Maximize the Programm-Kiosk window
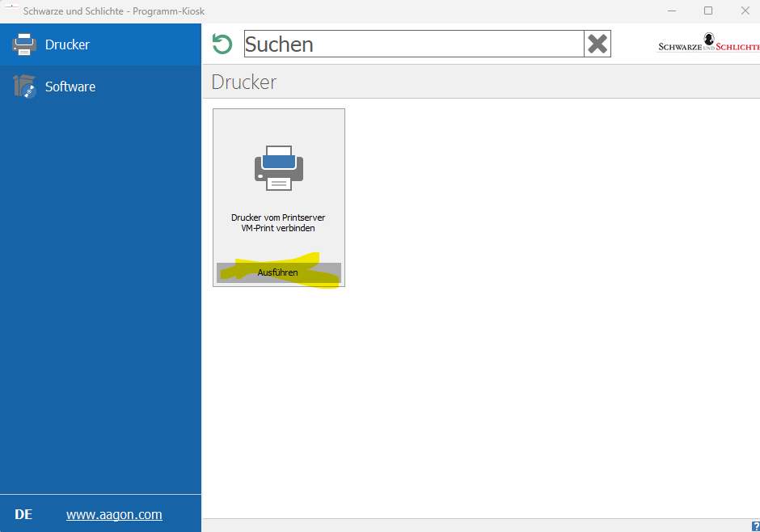 pyautogui.click(x=708, y=11)
